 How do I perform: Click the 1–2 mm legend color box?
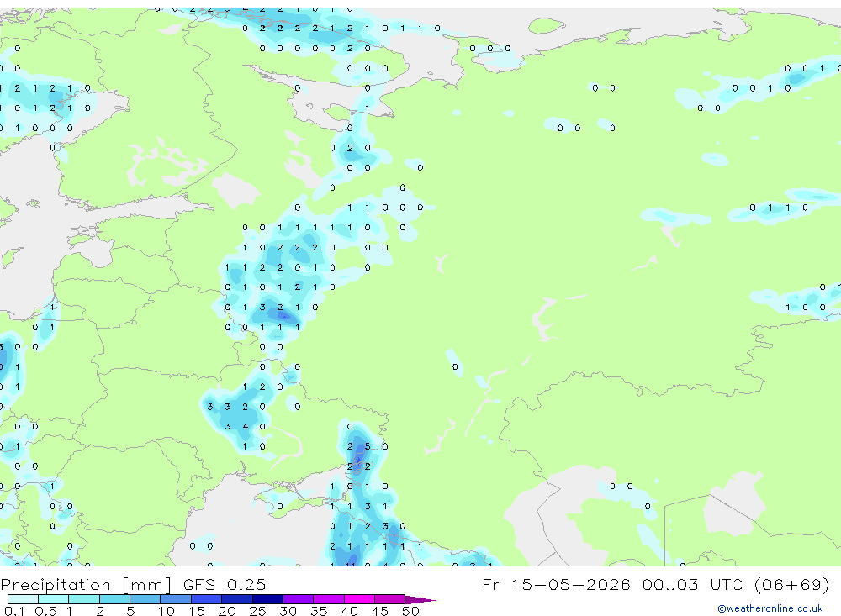point(84,599)
